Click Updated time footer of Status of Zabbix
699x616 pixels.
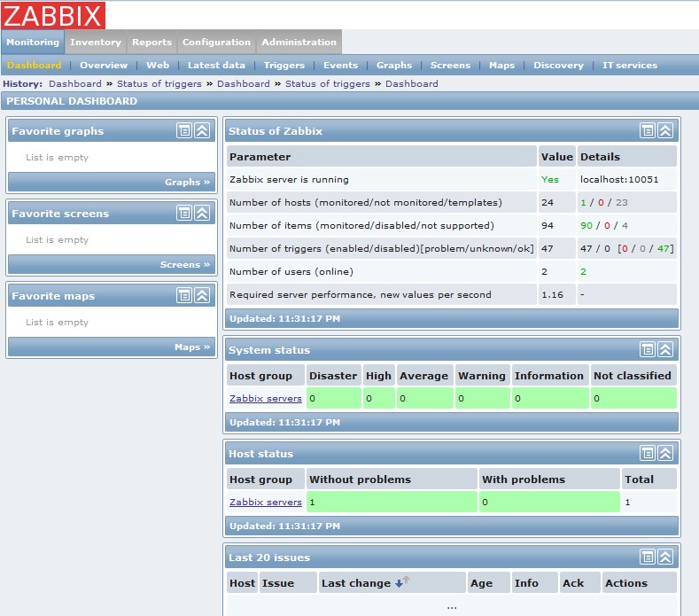452,318
